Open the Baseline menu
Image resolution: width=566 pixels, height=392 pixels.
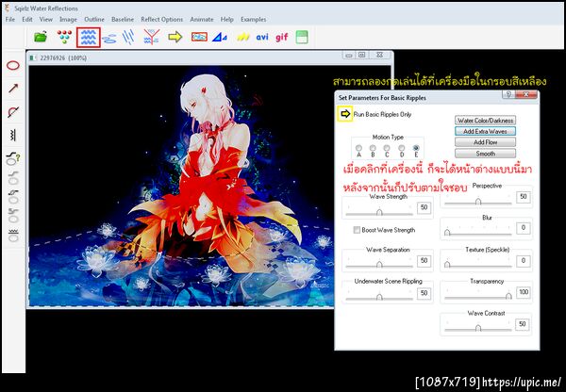(123, 20)
